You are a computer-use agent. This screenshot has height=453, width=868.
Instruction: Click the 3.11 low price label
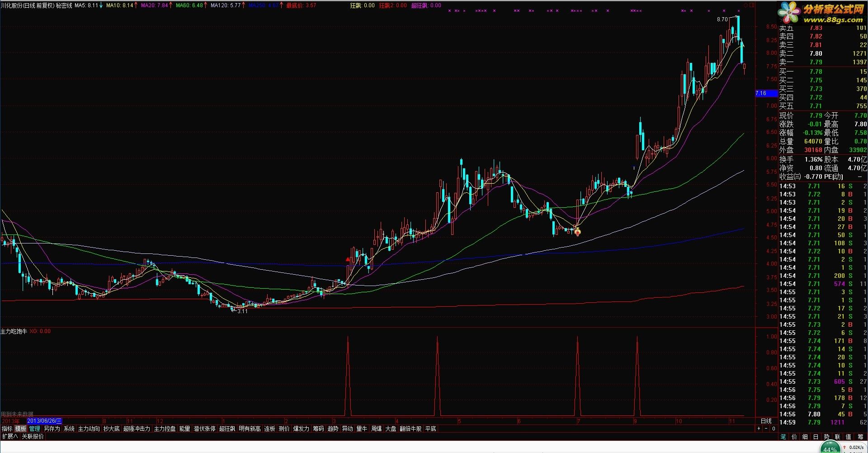click(x=242, y=311)
